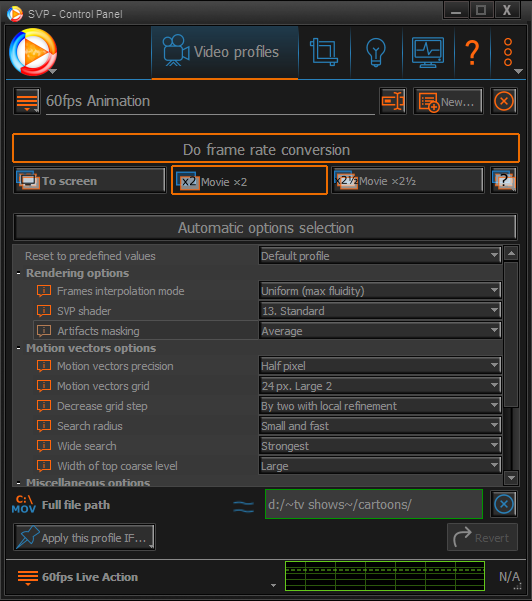Select the Rendering options header text
The height and width of the screenshot is (601, 532).
pos(77,273)
